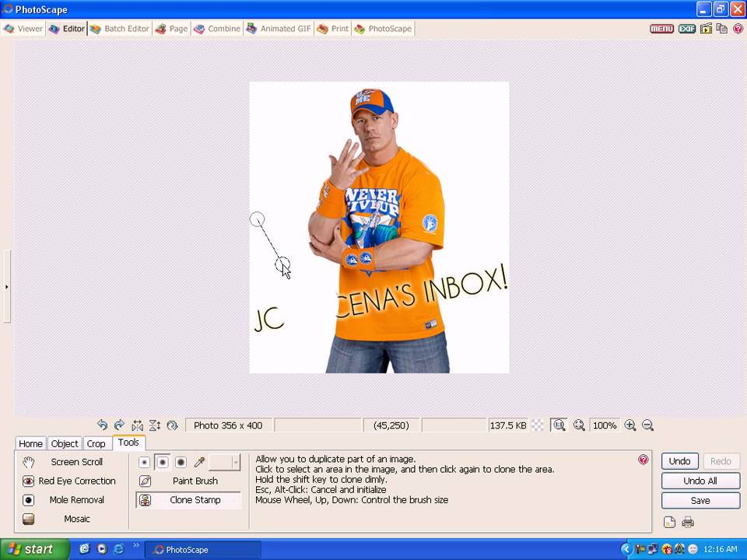Launch Windows Media Player from quick launch
Screen dimensions: 747x560
tap(102, 549)
